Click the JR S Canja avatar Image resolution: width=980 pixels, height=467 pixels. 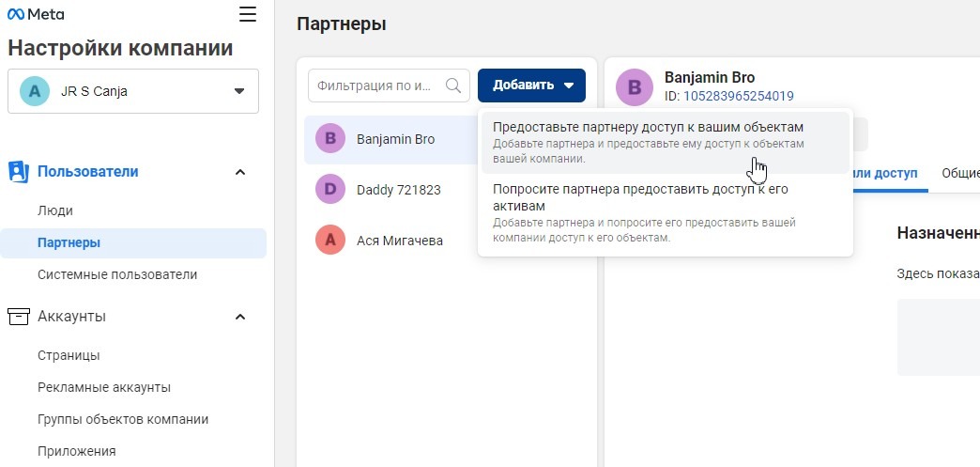click(x=35, y=91)
